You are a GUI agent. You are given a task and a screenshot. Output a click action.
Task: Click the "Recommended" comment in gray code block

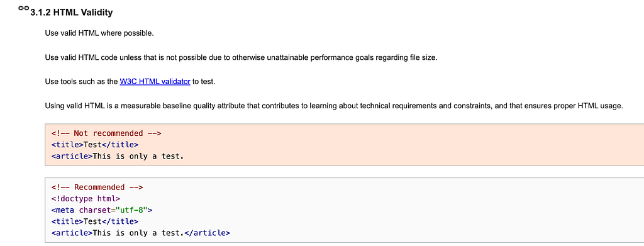pos(97,187)
